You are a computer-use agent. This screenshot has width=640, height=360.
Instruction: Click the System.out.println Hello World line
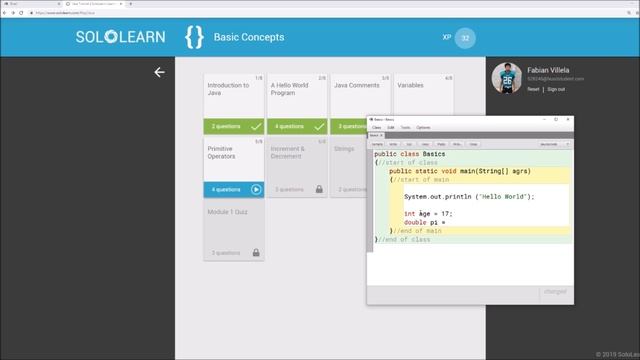click(x=469, y=197)
